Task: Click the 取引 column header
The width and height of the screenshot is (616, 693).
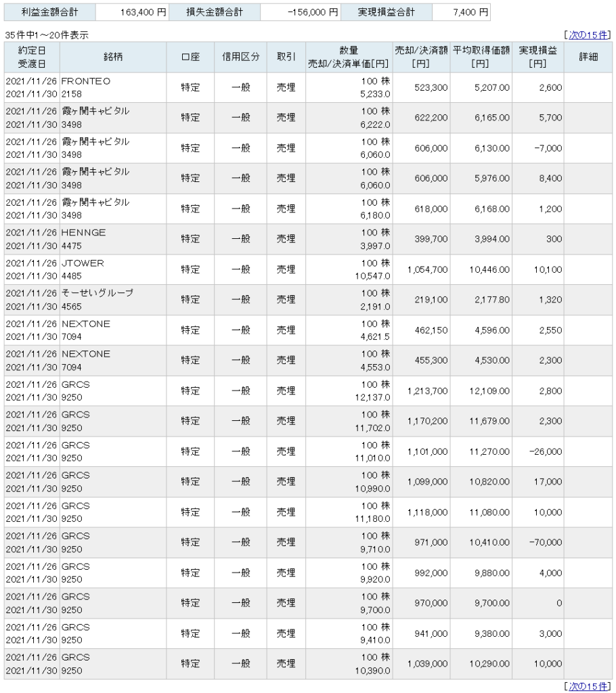Action: point(286,57)
